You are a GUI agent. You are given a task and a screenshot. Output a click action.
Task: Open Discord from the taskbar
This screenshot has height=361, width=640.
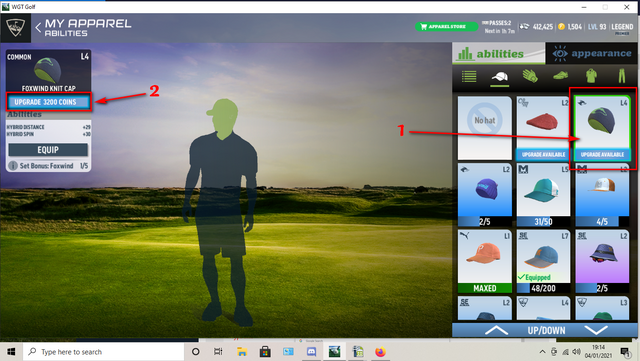pos(311,352)
